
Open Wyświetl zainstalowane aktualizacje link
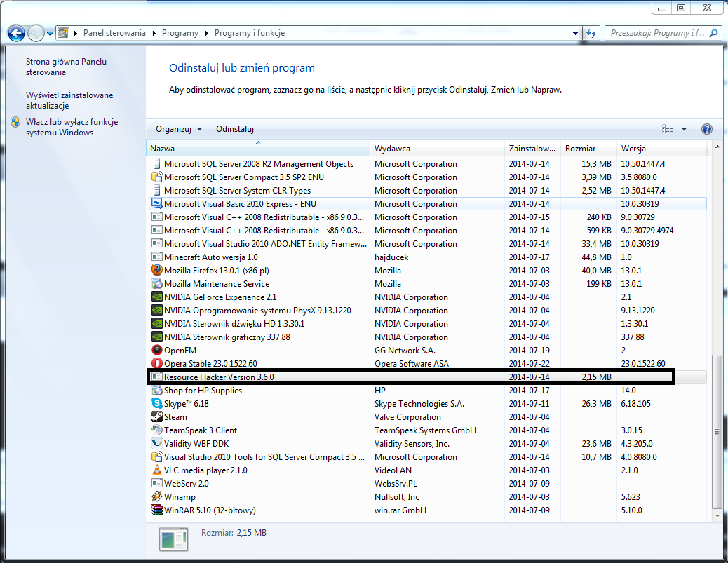point(69,100)
